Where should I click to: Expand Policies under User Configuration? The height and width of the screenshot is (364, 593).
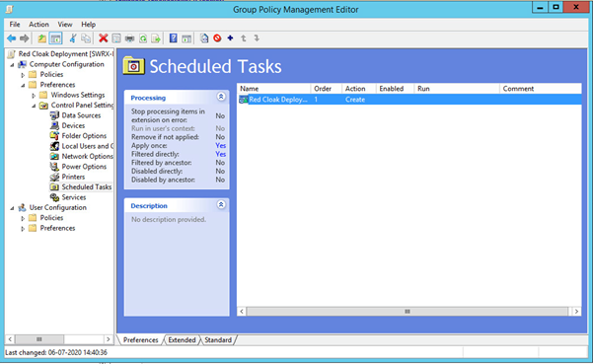coord(23,218)
